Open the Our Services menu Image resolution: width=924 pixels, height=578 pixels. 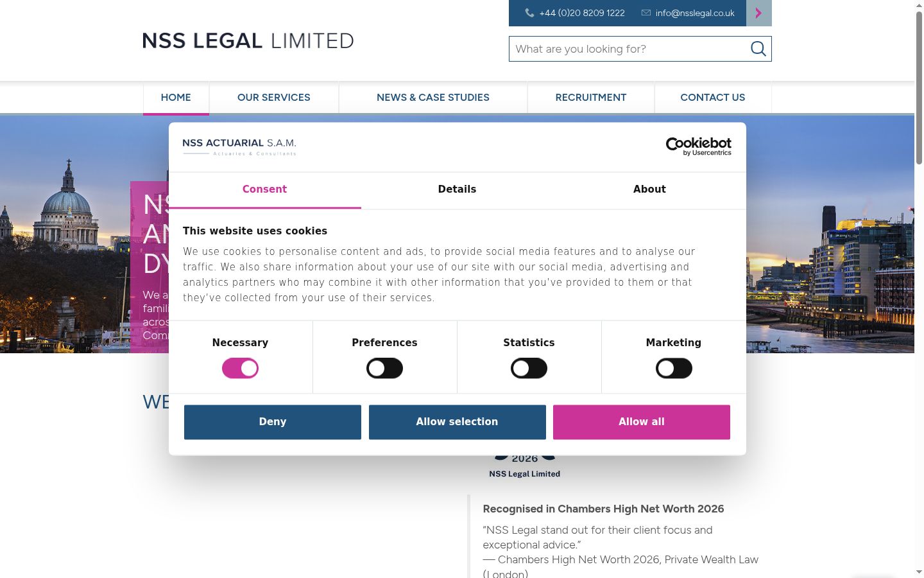point(274,98)
